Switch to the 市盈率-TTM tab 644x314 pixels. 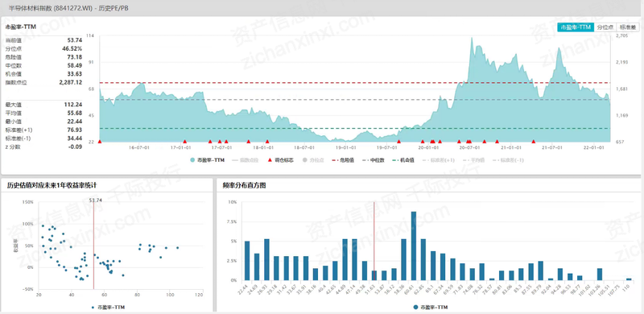[x=576, y=27]
